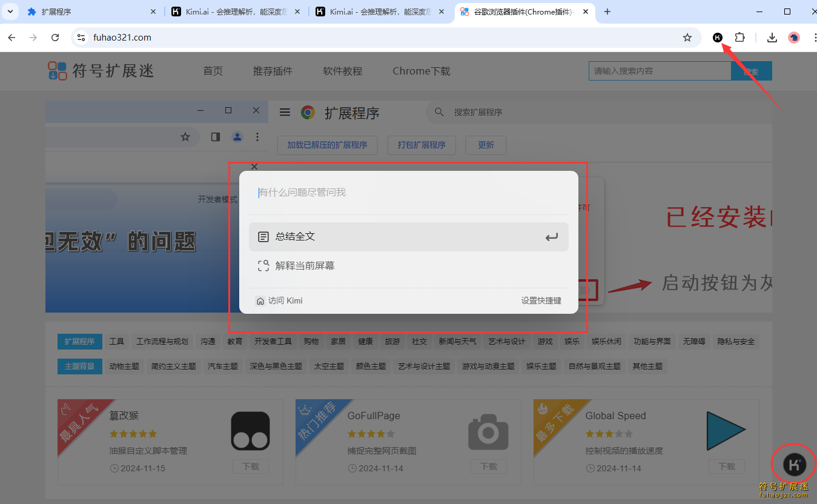Open 软件教程 in site navigation
This screenshot has width=817, height=504.
(x=343, y=71)
